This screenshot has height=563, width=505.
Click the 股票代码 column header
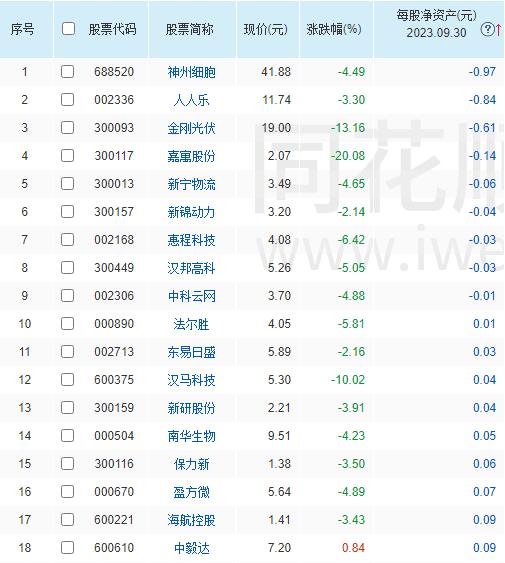click(112, 29)
